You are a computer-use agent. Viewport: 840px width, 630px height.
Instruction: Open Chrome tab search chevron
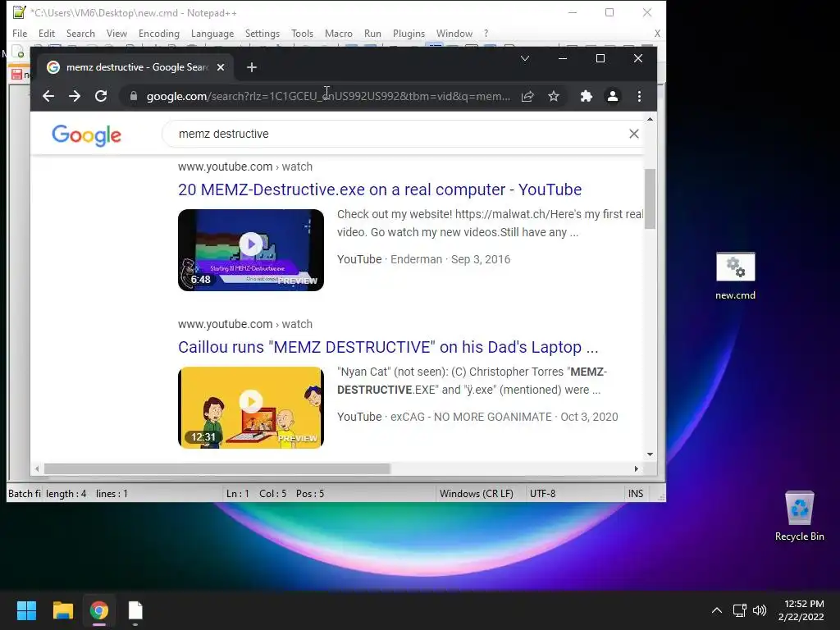pos(525,58)
